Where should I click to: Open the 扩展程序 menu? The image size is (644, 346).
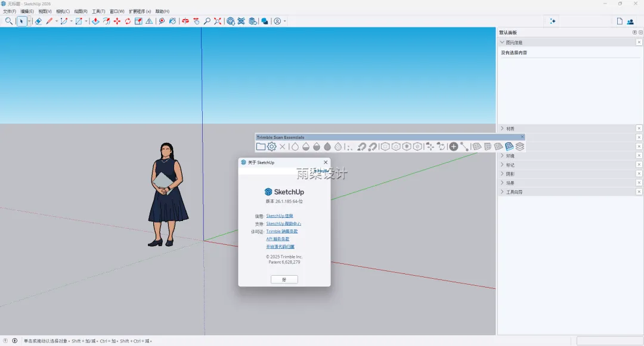(x=140, y=11)
